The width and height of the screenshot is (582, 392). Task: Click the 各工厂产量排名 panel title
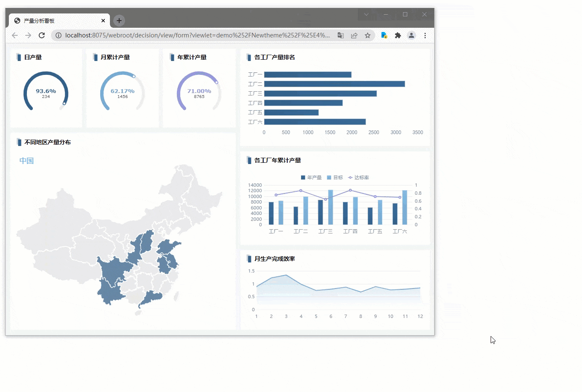point(275,57)
